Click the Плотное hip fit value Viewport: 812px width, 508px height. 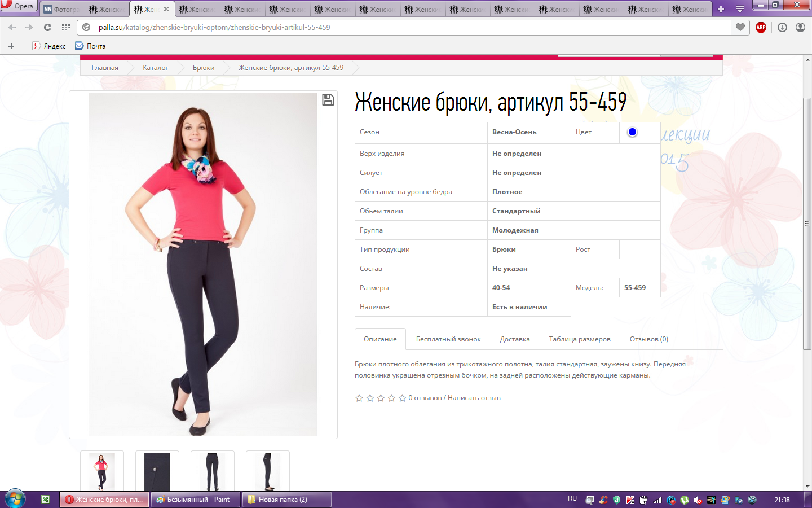tap(507, 192)
